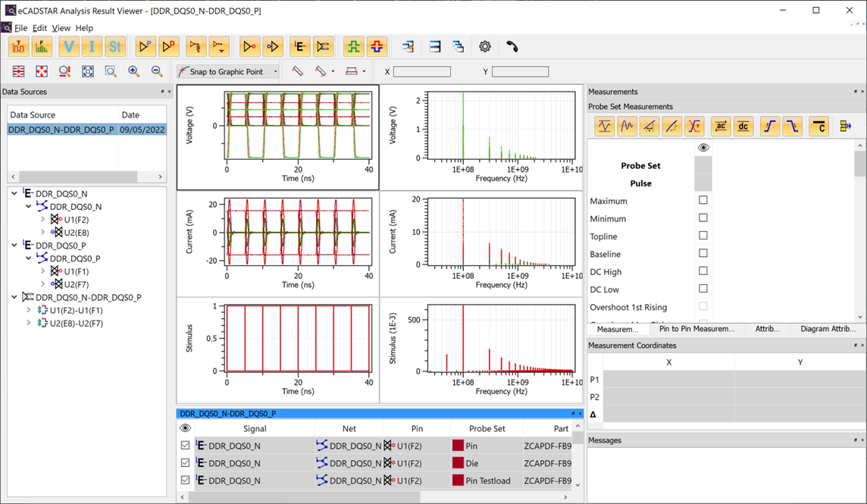The height and width of the screenshot is (504, 867).
Task: Toggle the Voltage (V) display button
Action: tap(68, 47)
